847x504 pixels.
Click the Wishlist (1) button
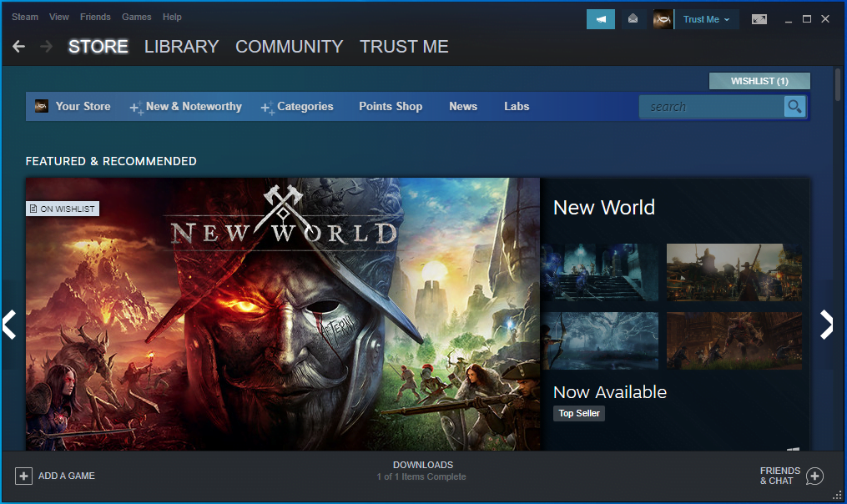(759, 81)
